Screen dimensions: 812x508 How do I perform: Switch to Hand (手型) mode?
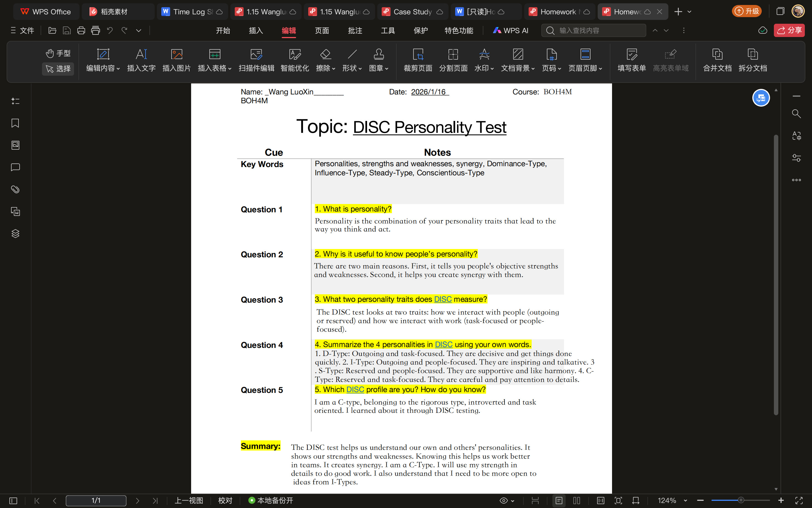[x=58, y=53]
